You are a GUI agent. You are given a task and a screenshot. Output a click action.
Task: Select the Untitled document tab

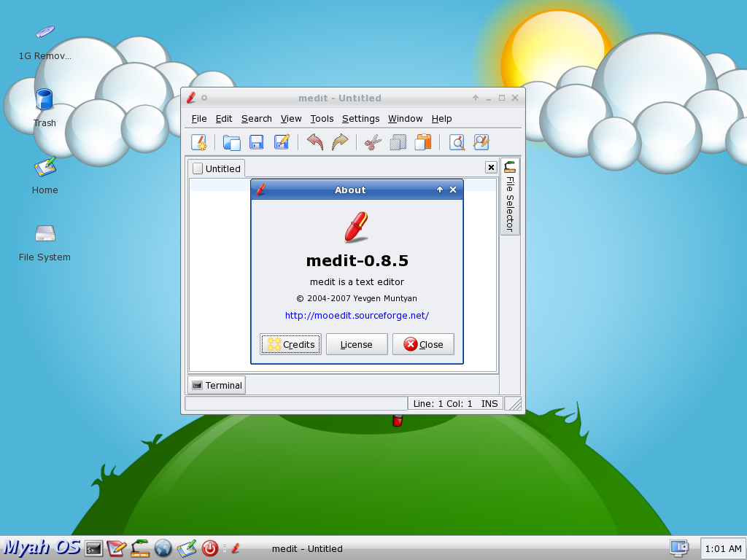217,168
